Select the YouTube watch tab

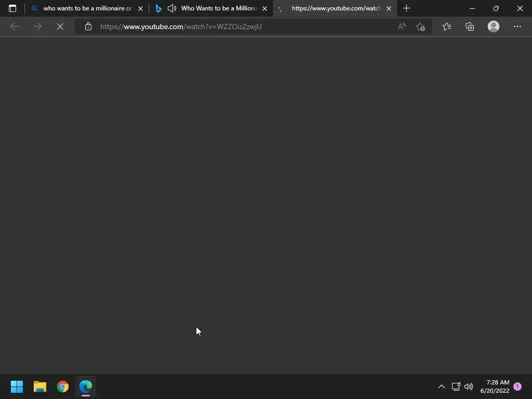(335, 8)
